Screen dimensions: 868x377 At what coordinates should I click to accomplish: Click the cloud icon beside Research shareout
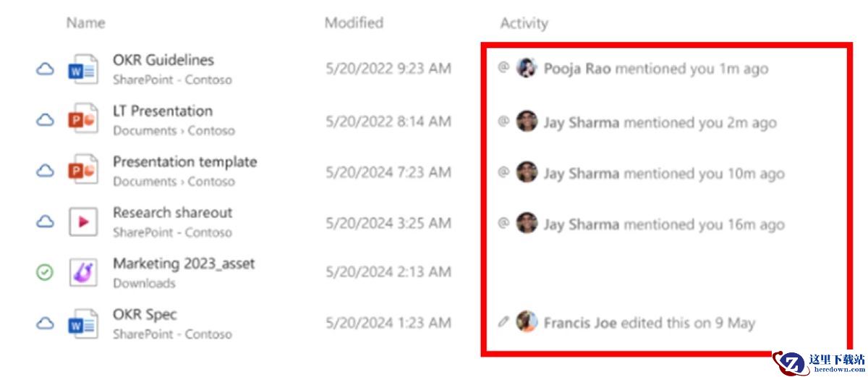[x=45, y=222]
